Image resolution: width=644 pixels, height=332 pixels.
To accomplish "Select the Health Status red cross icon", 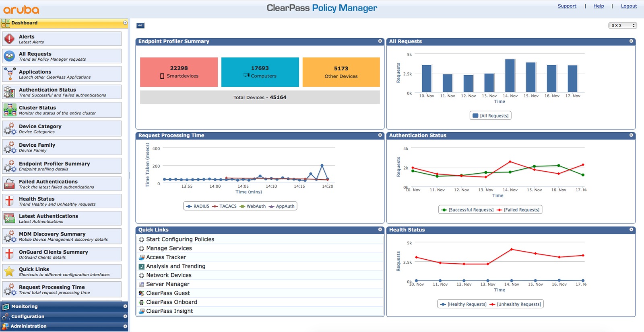I will 9,201.
